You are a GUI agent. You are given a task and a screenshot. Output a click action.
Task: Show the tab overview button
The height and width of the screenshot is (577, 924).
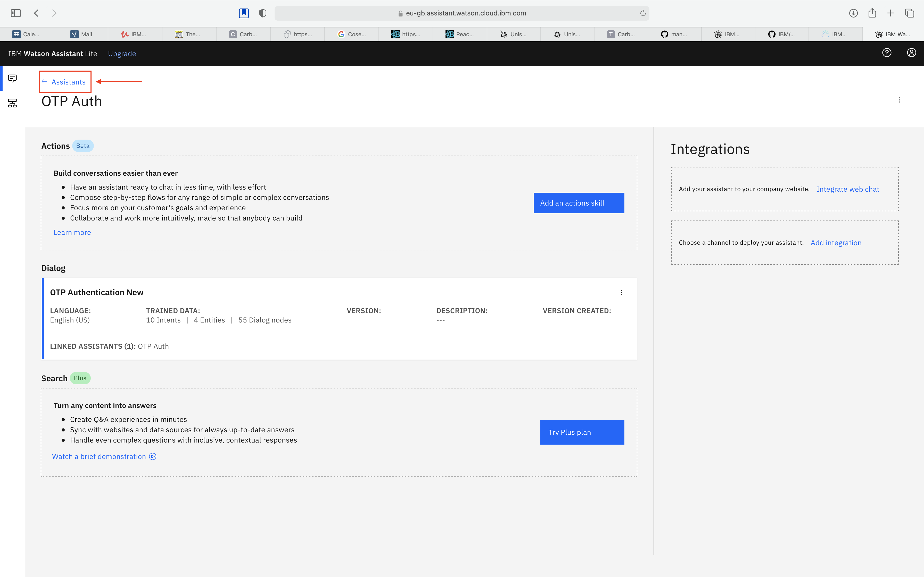pos(910,13)
